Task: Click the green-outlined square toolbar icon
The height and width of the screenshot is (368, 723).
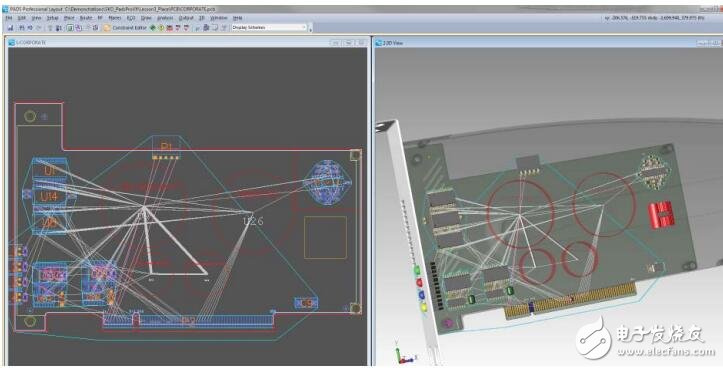Action: [70, 28]
